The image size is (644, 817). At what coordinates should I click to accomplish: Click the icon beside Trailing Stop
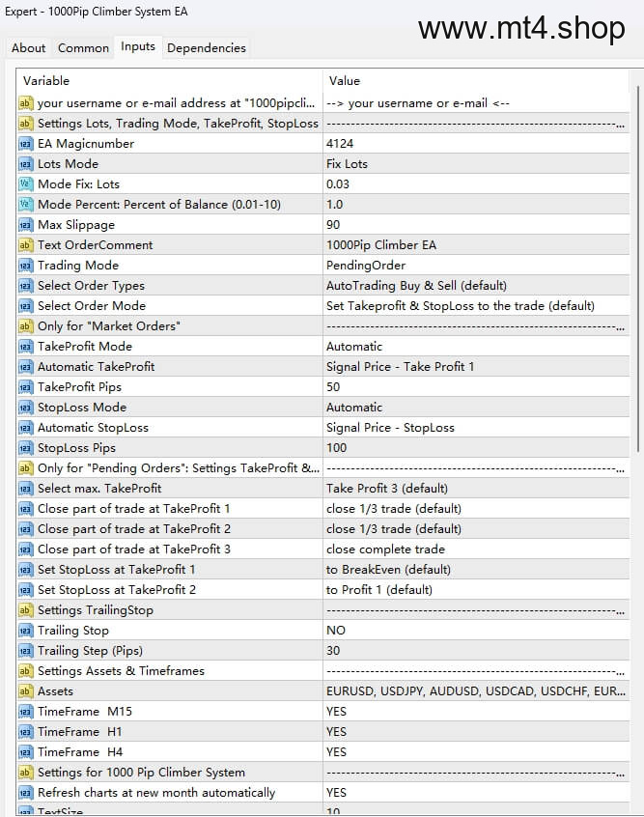25,631
